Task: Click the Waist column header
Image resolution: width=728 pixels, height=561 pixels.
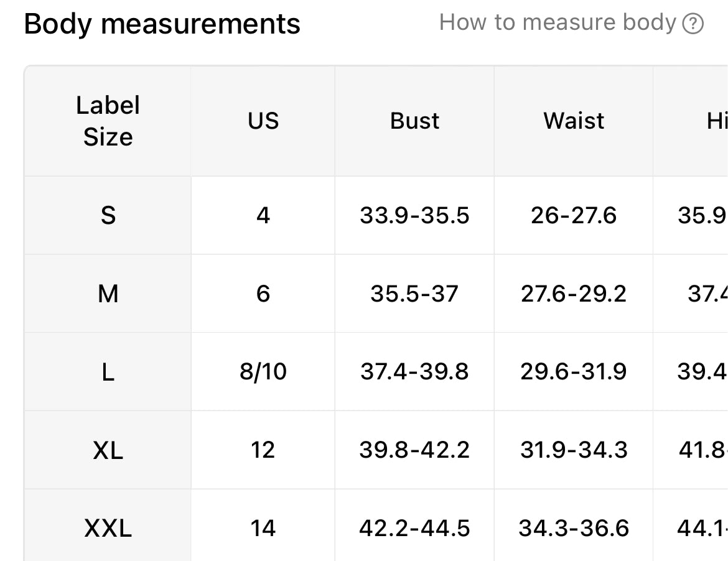Action: (x=574, y=121)
